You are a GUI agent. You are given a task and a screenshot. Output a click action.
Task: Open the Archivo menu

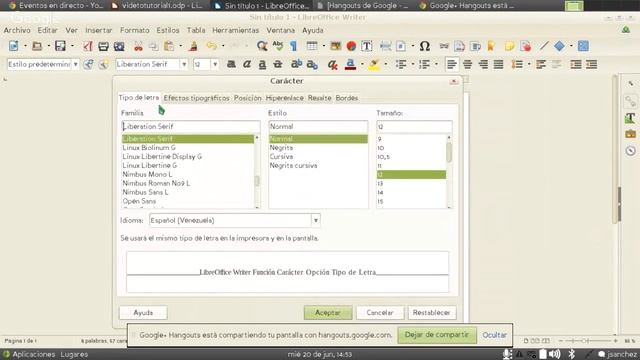click(17, 30)
